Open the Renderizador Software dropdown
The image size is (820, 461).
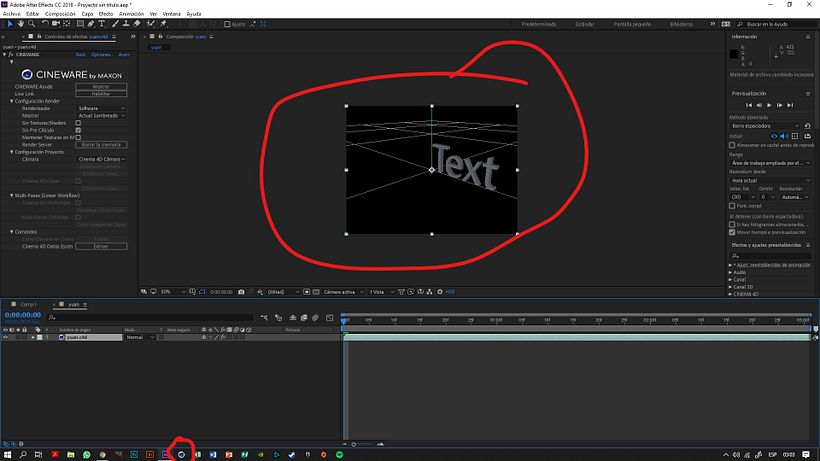pos(101,108)
